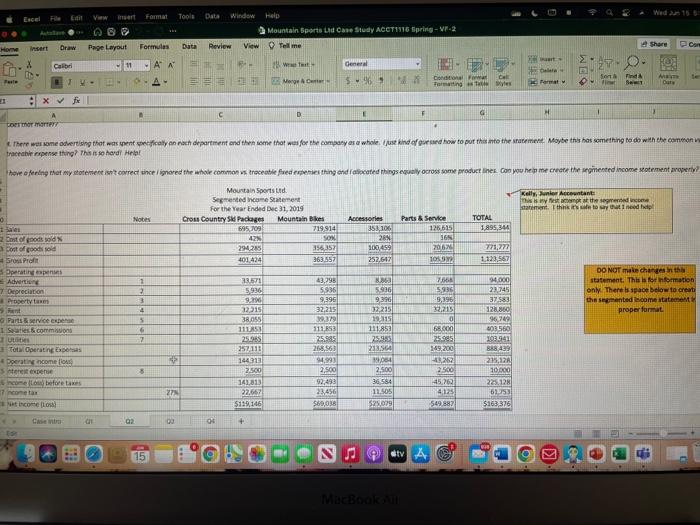This screenshot has width=700, height=525.
Task: Expand the Merge & Center dropdown arrow
Action: 328,81
